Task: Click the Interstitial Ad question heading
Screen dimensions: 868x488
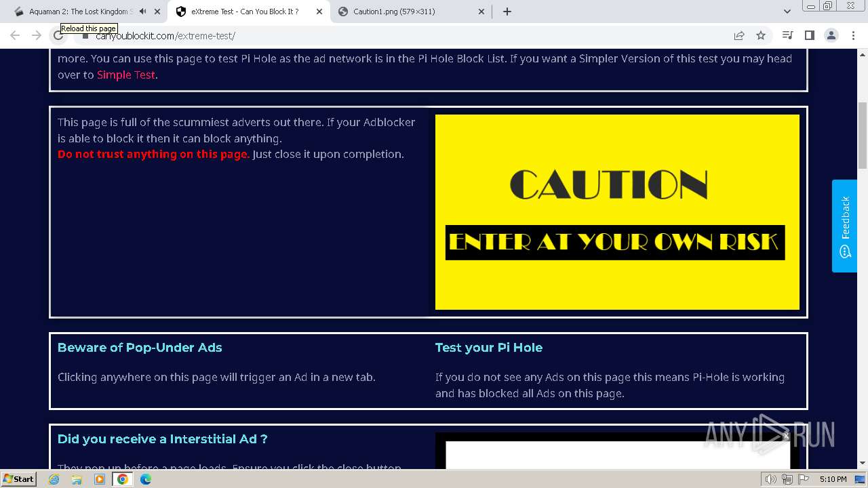Action: pyautogui.click(x=163, y=439)
